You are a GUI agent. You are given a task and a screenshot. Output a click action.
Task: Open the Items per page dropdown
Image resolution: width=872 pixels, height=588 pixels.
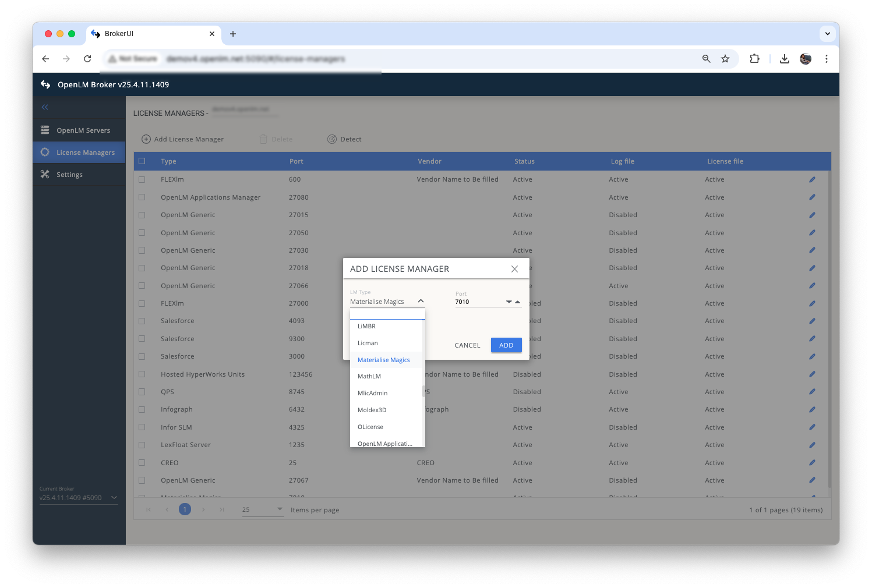pos(279,509)
